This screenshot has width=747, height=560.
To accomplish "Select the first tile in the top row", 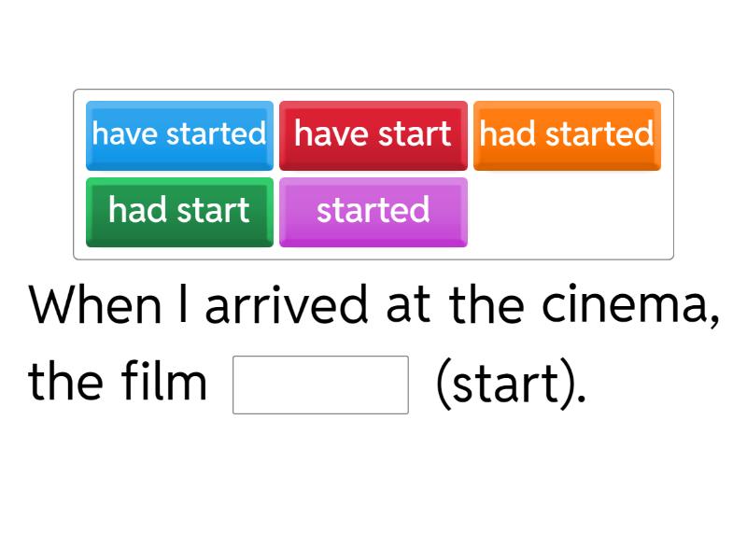I will pos(179,134).
